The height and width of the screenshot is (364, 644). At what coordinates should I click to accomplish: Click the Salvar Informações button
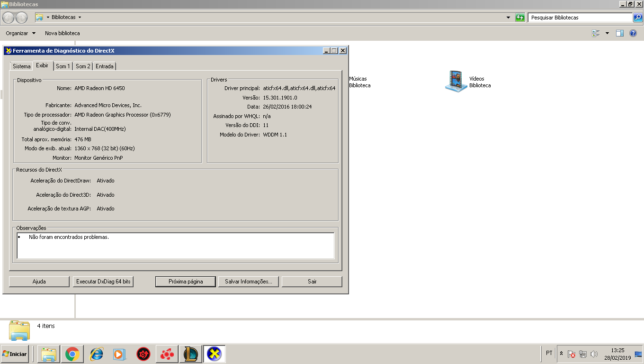point(249,282)
